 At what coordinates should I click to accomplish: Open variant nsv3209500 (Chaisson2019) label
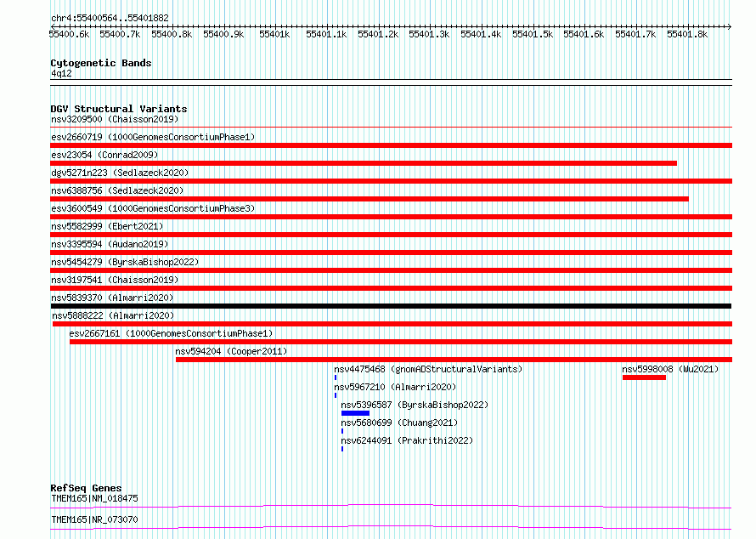pos(115,119)
